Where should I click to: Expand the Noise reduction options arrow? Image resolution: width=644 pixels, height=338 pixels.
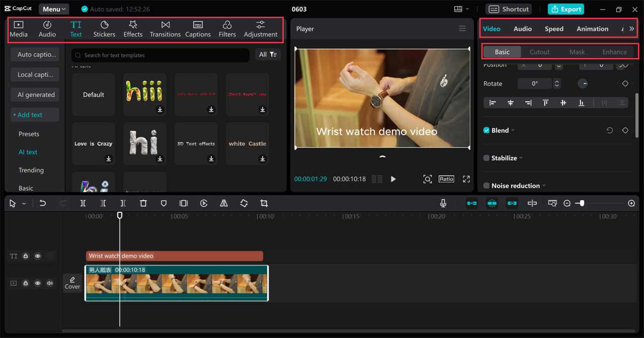[544, 186]
